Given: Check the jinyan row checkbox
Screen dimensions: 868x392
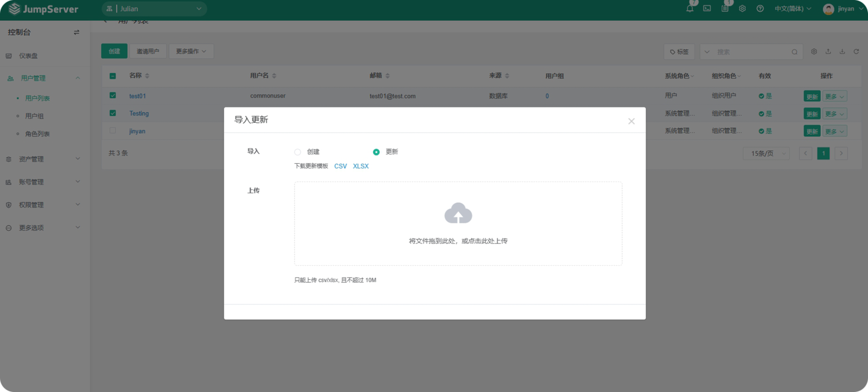Looking at the screenshot, I should (113, 131).
